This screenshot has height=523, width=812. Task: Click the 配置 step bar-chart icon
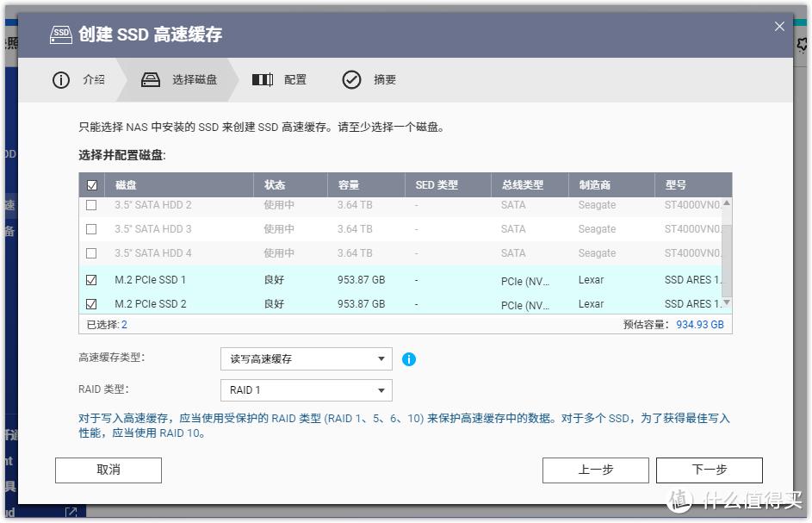click(263, 79)
